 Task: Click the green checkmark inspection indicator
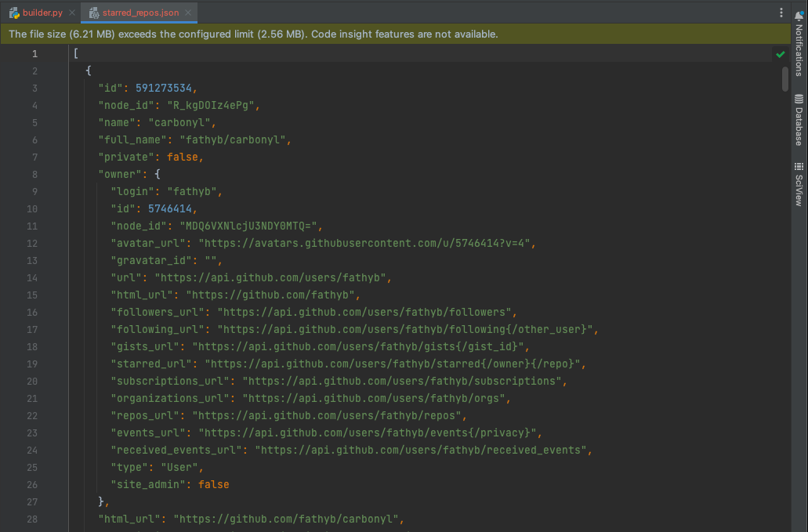780,54
